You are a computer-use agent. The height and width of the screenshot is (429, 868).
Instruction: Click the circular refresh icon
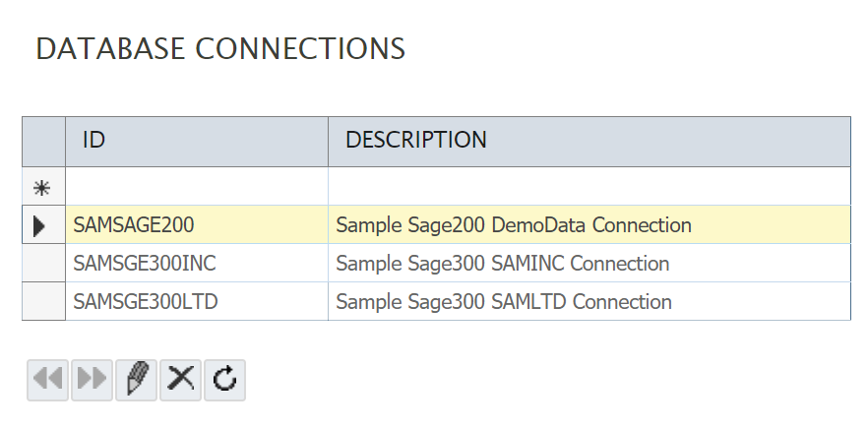tap(224, 380)
